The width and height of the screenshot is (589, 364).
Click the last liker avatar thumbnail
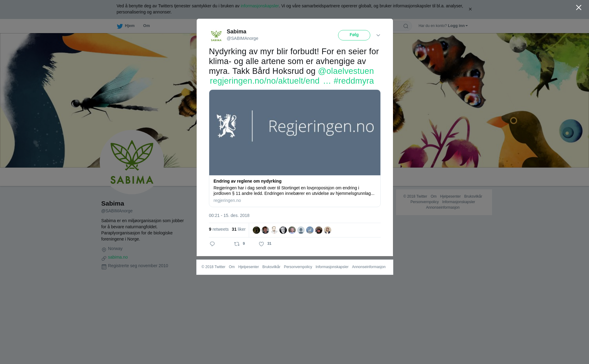(x=328, y=230)
